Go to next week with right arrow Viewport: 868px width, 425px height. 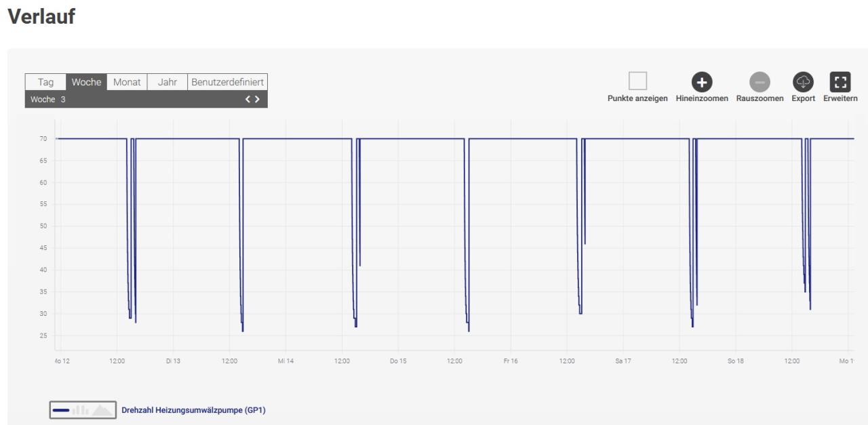256,100
